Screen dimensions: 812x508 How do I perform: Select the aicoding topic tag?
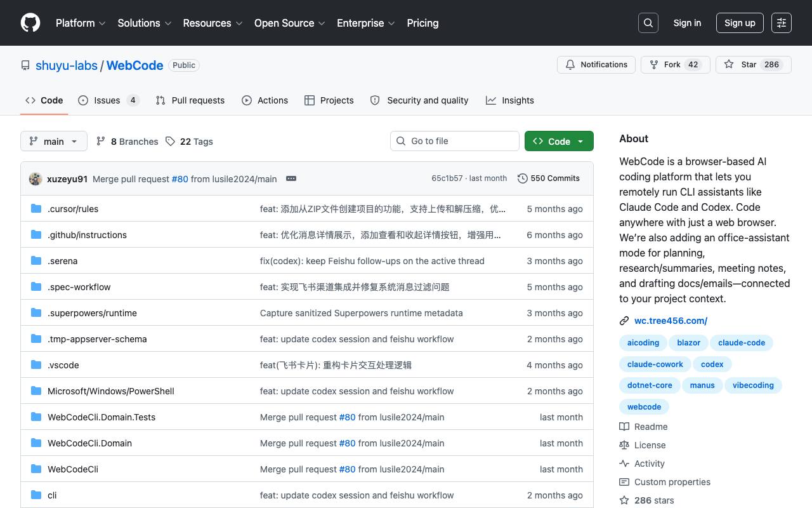click(643, 343)
